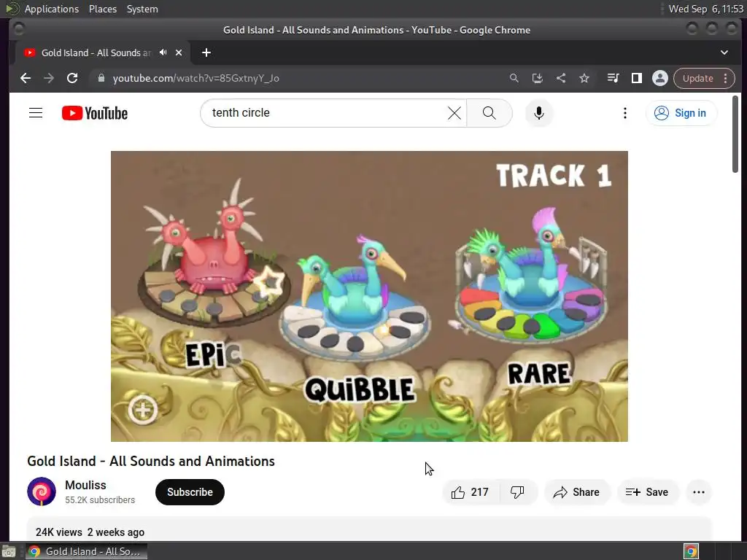Click the 55.2K subscribers text

coord(100,500)
